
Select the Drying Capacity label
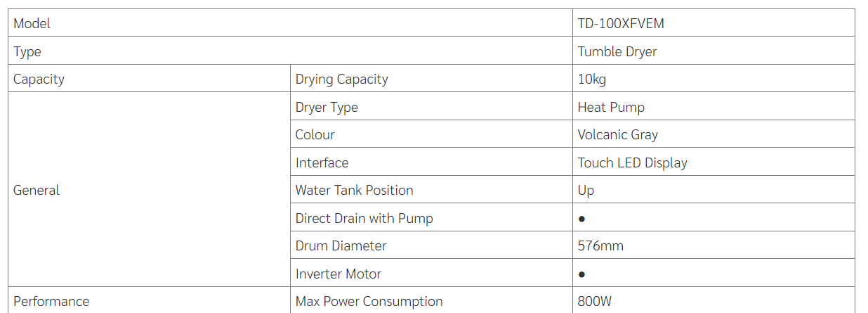coord(341,79)
